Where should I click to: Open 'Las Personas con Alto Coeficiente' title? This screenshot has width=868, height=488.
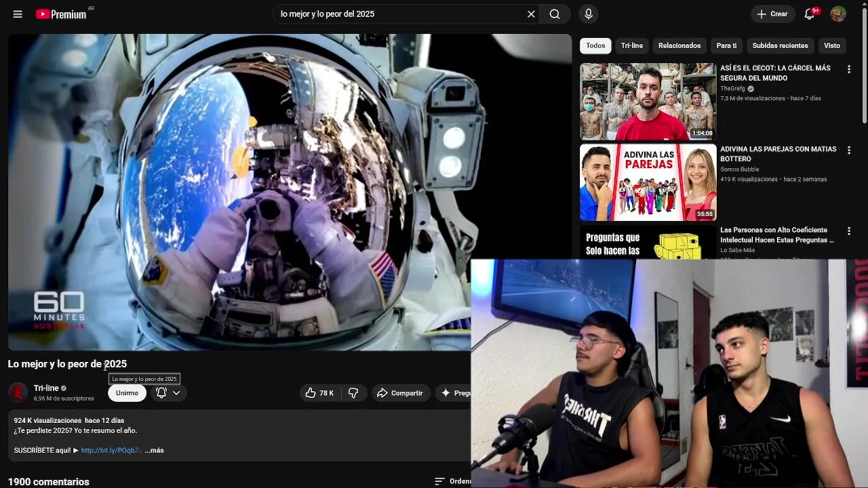click(777, 235)
